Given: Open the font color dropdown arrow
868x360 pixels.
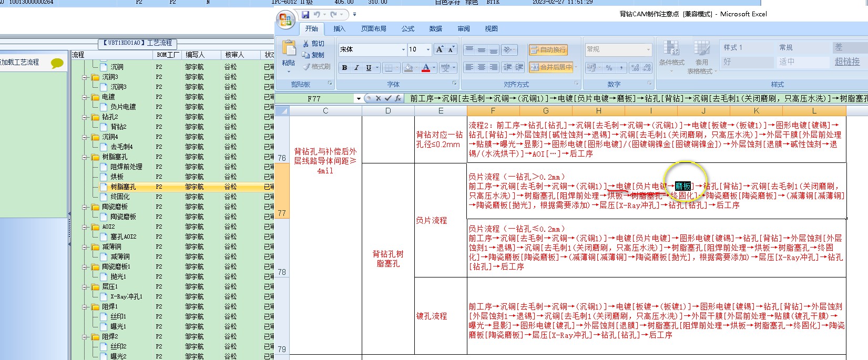Looking at the screenshot, I should click(x=434, y=68).
